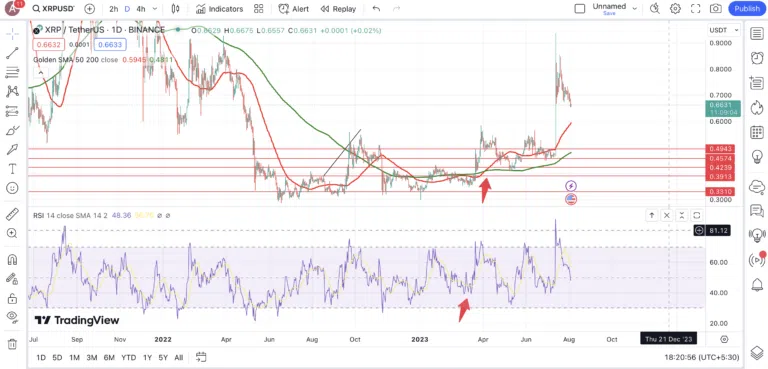Toggle magnet mode for drawings
Image resolution: width=768 pixels, height=369 pixels.
12,259
